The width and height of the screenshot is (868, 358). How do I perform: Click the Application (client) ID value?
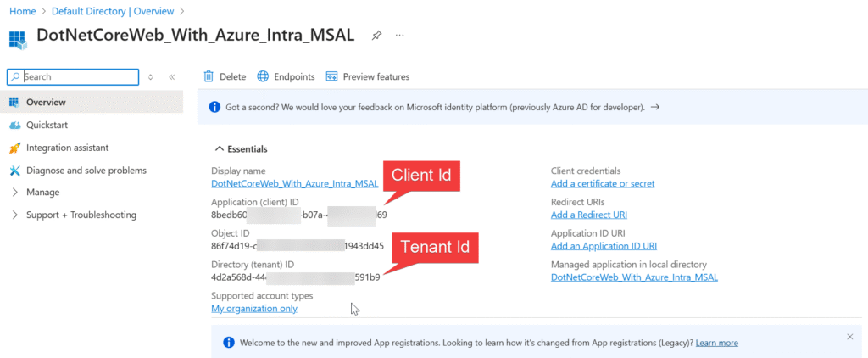coord(299,215)
